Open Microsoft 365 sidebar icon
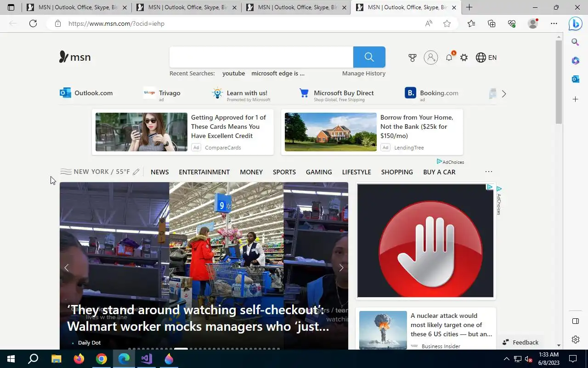Image resolution: width=588 pixels, height=368 pixels. [575, 61]
